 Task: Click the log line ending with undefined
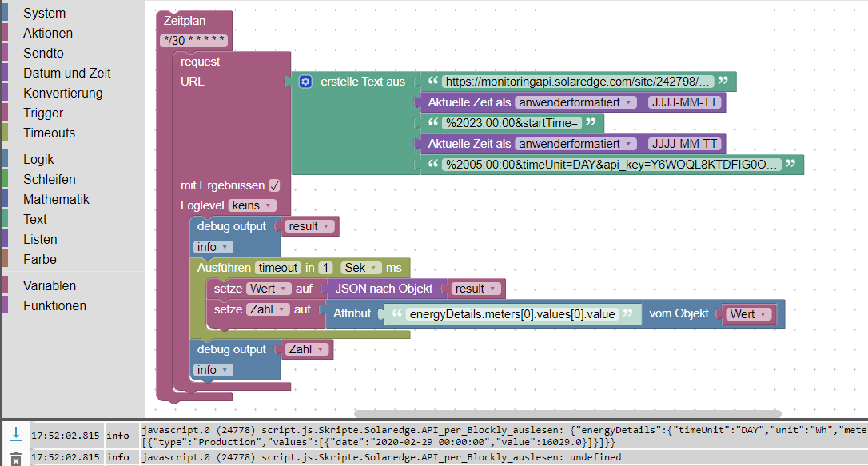point(381,457)
